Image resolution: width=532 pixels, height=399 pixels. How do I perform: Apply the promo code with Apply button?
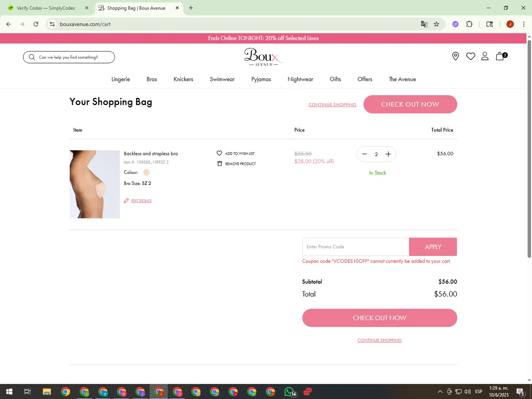[x=433, y=246]
